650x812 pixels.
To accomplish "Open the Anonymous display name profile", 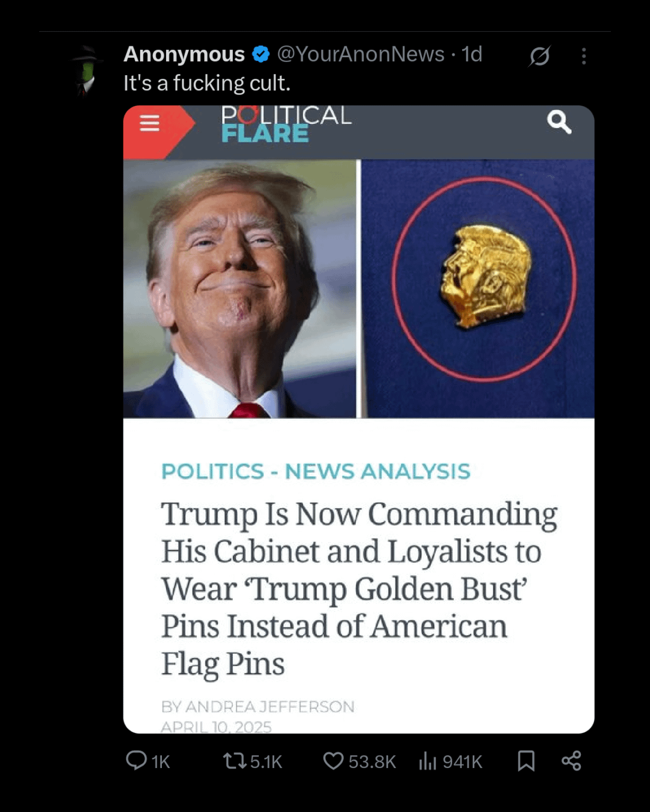I will (184, 54).
